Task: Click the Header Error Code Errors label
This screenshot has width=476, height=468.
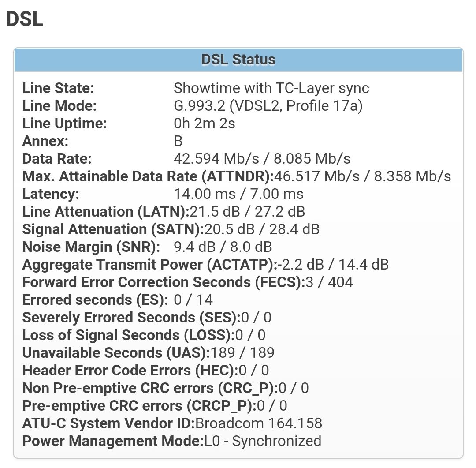Action: pos(130,371)
